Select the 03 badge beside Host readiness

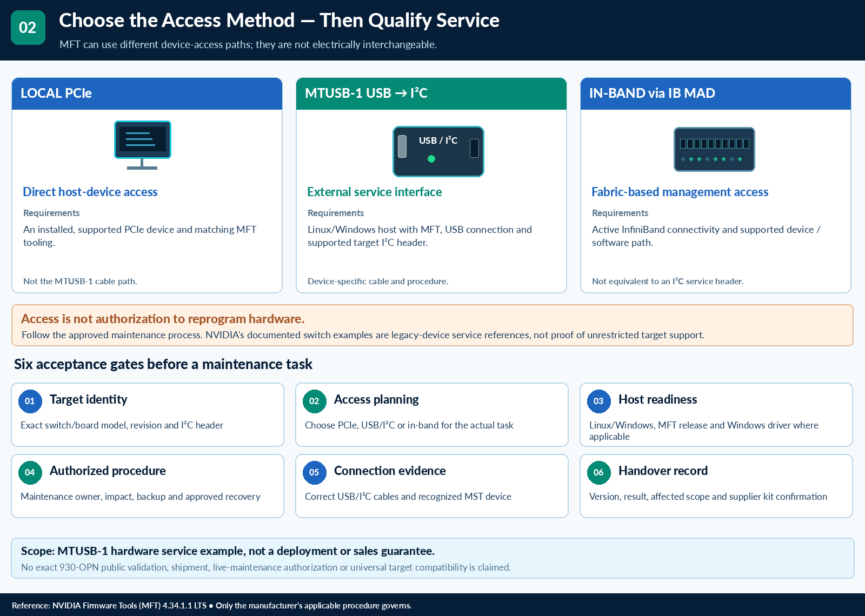click(599, 401)
